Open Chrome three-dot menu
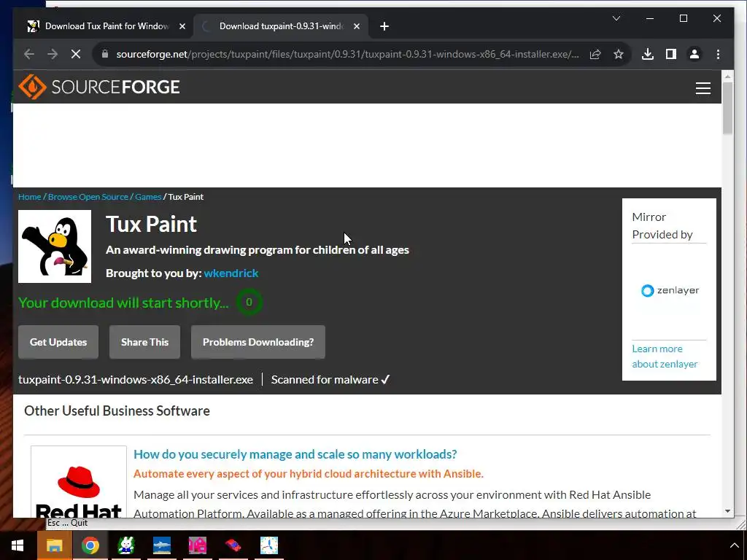The image size is (747, 560). (x=718, y=54)
